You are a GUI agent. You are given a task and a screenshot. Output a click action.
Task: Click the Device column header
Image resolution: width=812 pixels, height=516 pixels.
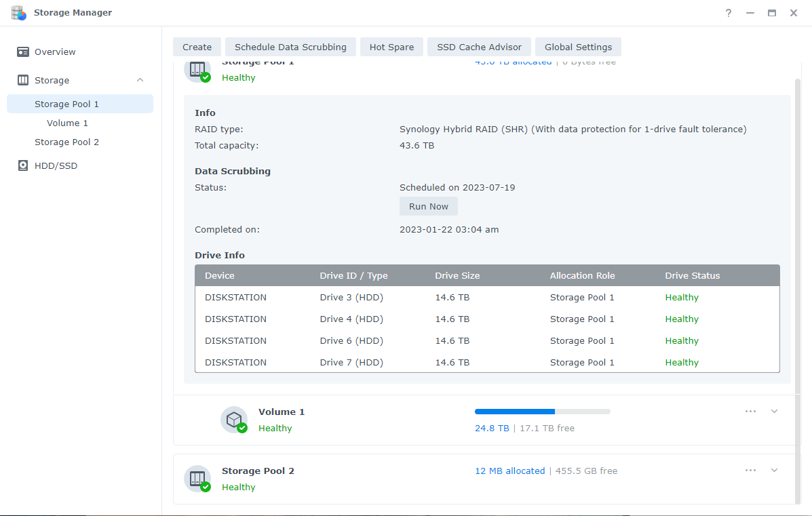coord(220,276)
